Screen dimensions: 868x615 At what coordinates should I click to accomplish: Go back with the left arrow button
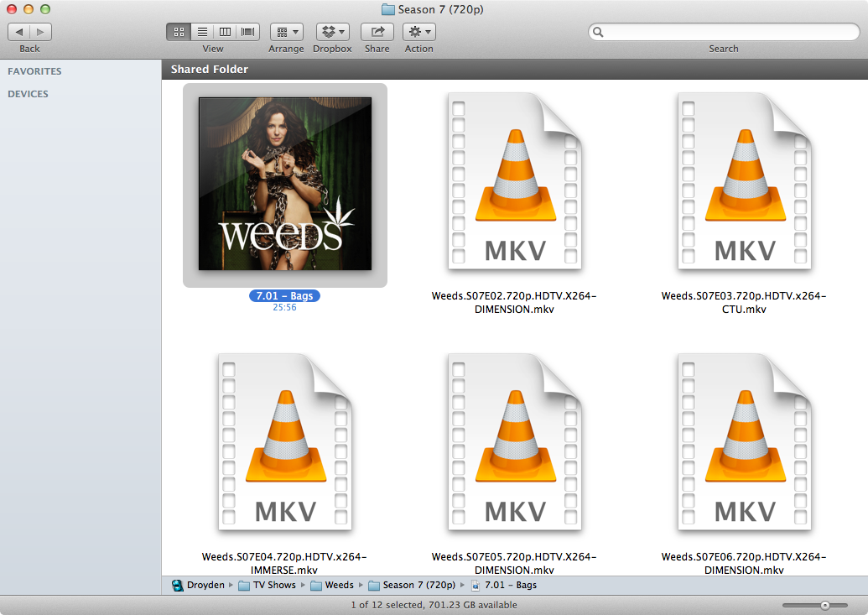click(x=18, y=32)
